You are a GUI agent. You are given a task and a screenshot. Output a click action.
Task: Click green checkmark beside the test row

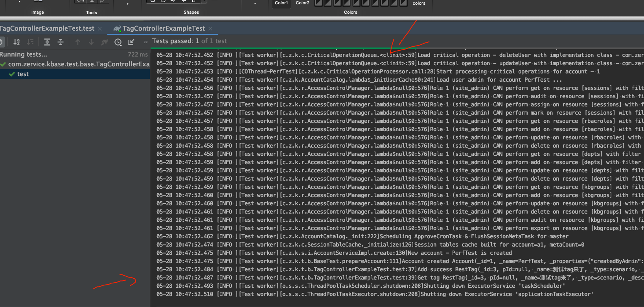point(12,74)
